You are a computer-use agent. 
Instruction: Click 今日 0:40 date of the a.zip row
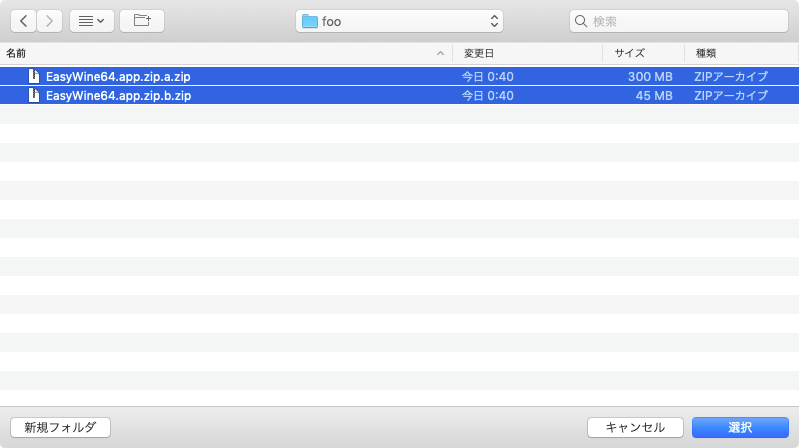(x=488, y=76)
